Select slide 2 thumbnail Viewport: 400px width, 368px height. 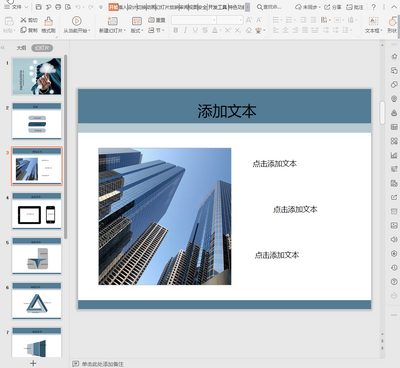[37, 121]
